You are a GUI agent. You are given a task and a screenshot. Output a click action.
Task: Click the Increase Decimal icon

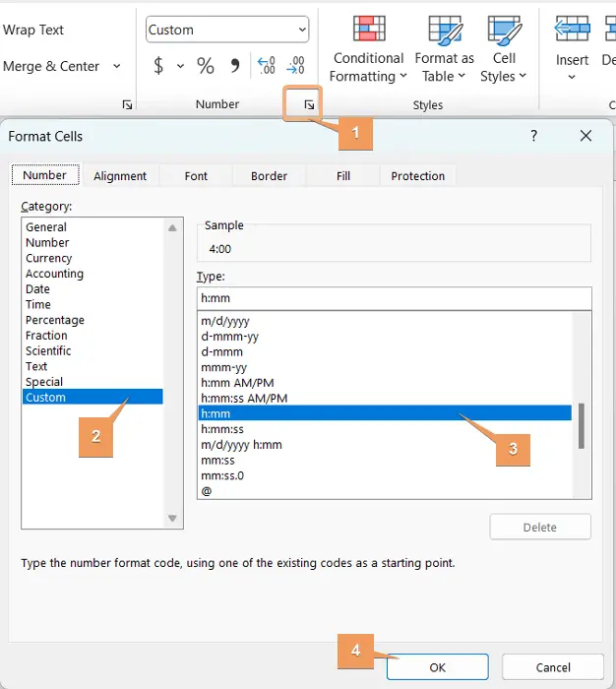(x=266, y=66)
